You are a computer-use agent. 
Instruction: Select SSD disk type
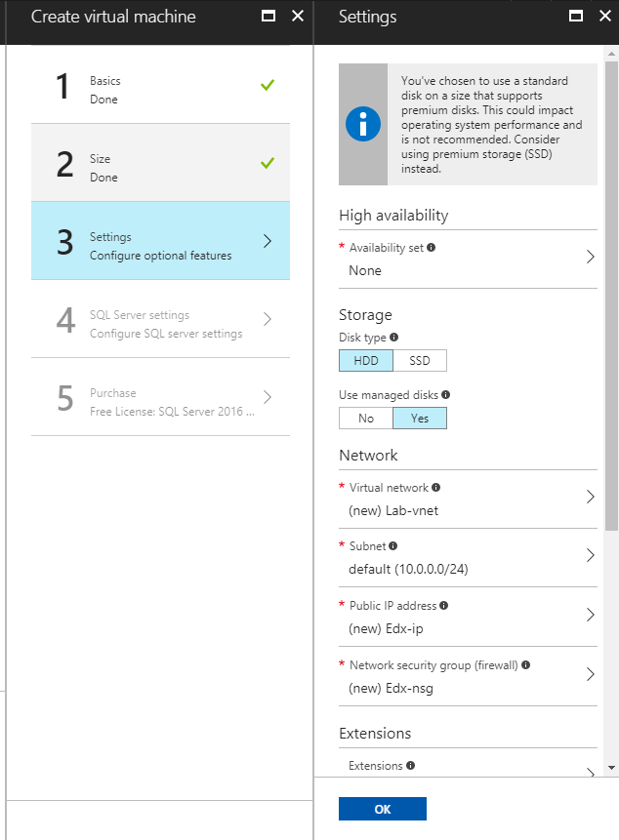click(420, 361)
